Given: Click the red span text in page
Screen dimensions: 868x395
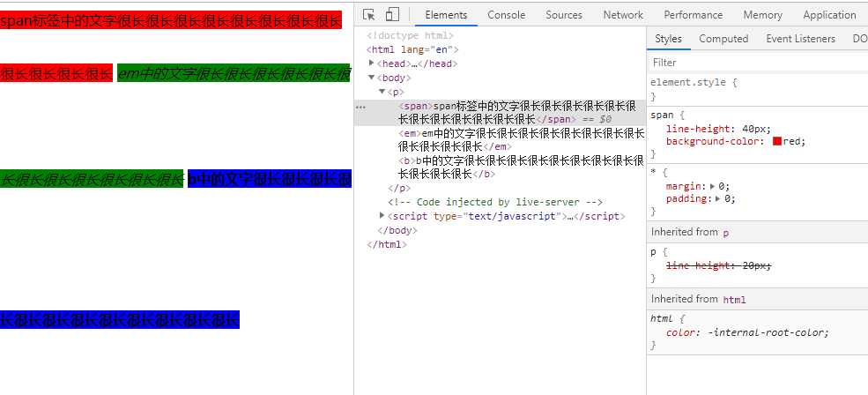Looking at the screenshot, I should pos(171,21).
